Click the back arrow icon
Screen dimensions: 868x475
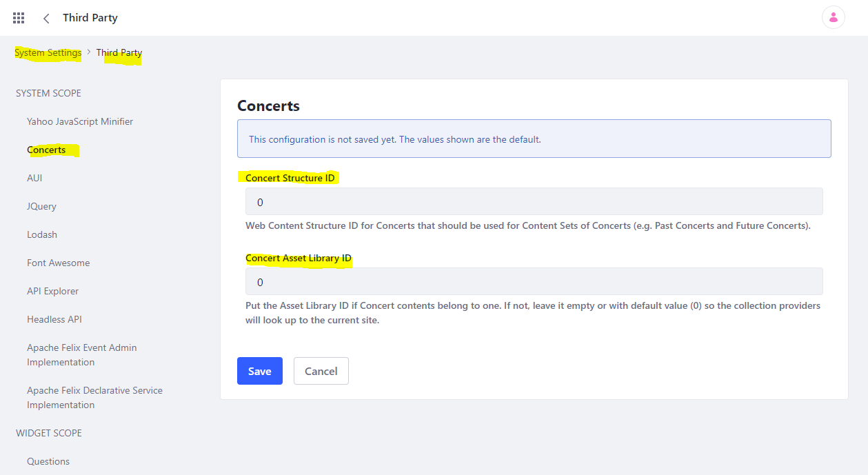[x=46, y=18]
